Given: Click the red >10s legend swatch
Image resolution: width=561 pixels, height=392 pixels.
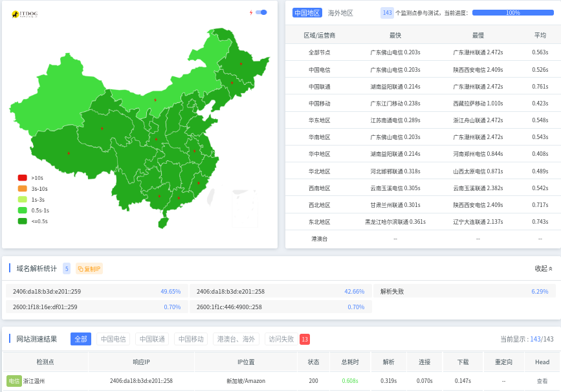Looking at the screenshot, I should pyautogui.click(x=23, y=177).
